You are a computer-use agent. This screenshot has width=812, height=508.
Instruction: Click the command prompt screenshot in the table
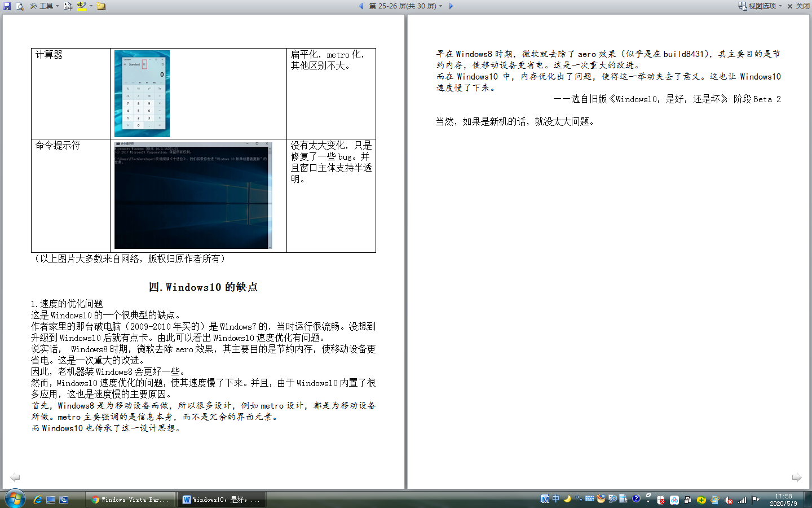(x=193, y=195)
